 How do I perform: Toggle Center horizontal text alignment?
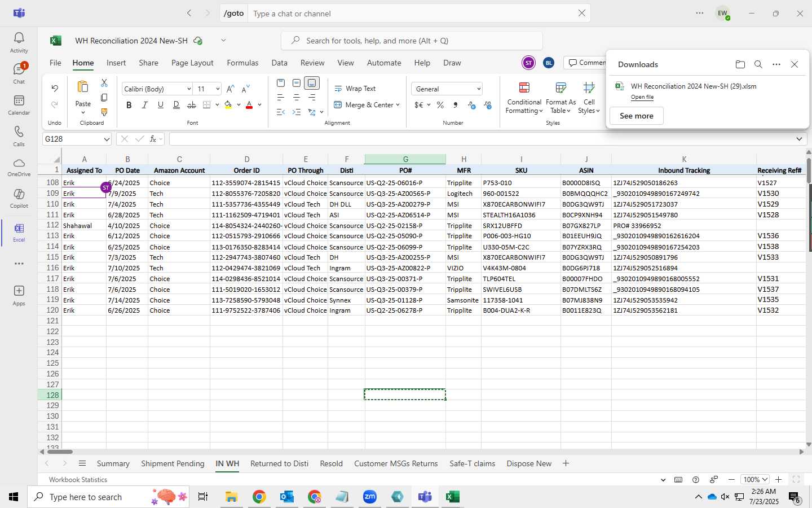pos(297,98)
